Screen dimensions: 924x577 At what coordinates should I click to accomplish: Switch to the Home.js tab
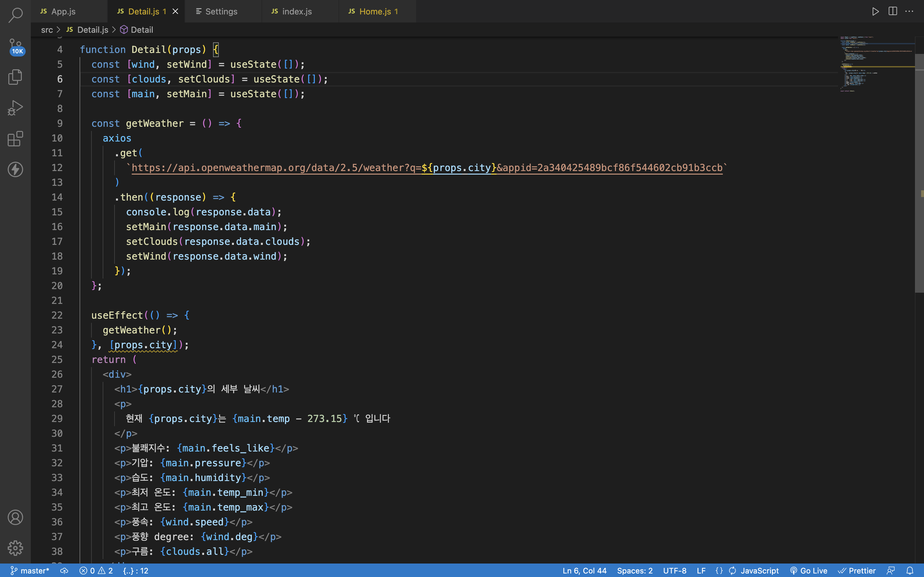pyautogui.click(x=375, y=12)
